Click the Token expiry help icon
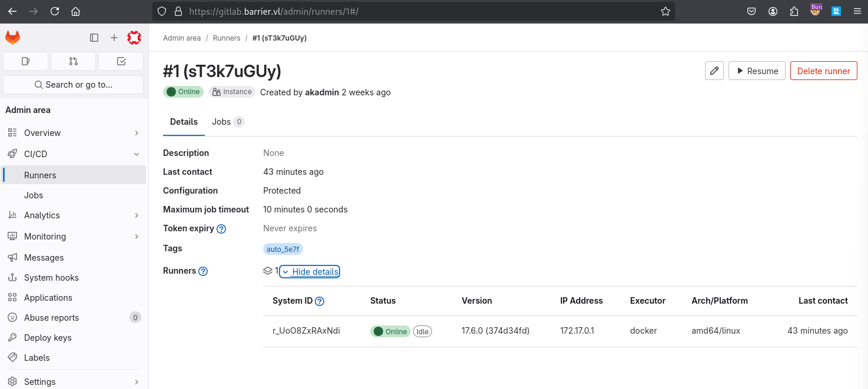 click(x=221, y=229)
